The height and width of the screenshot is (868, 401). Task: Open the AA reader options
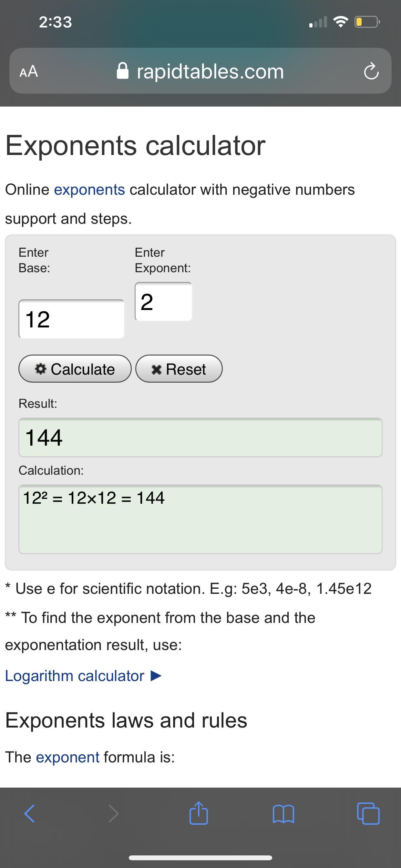point(29,71)
